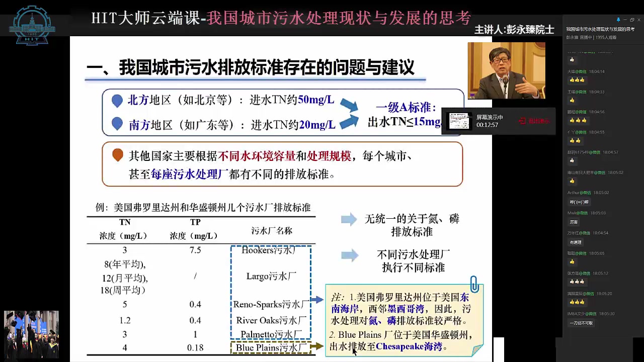Click the TP value 7.5 in the table
Screen dimensions: 644x362
(195, 250)
